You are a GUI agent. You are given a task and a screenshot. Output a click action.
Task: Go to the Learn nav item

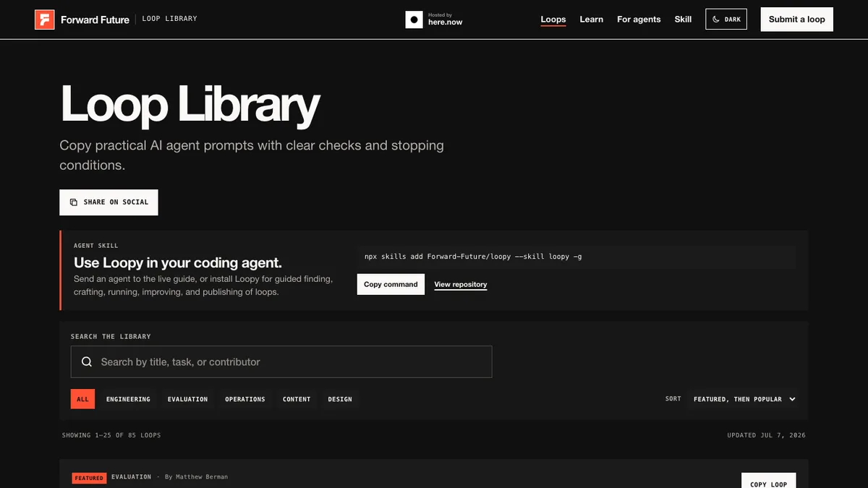click(x=591, y=20)
